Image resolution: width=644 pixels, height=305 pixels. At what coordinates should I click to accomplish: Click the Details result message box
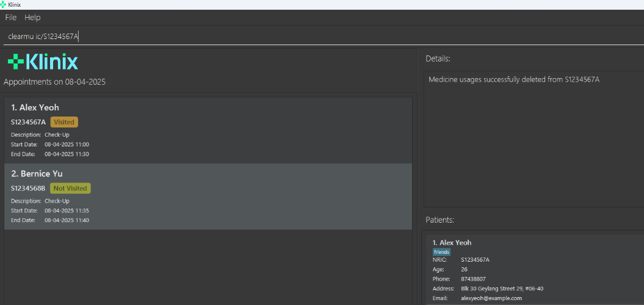click(x=534, y=139)
